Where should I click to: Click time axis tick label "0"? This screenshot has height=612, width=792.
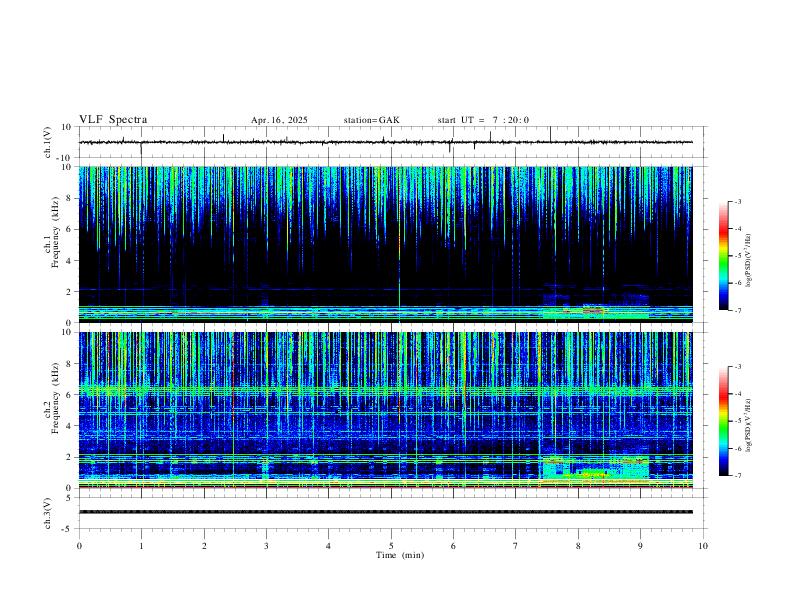click(x=79, y=546)
